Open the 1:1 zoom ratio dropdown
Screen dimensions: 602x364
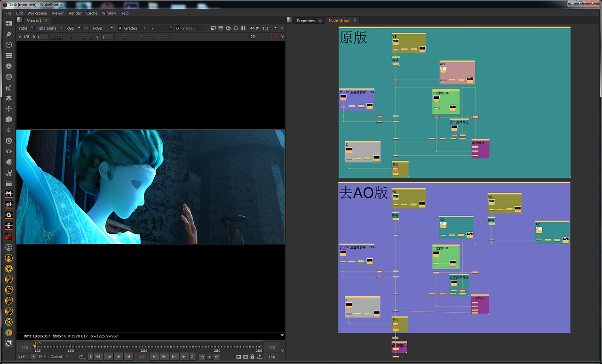269,28
